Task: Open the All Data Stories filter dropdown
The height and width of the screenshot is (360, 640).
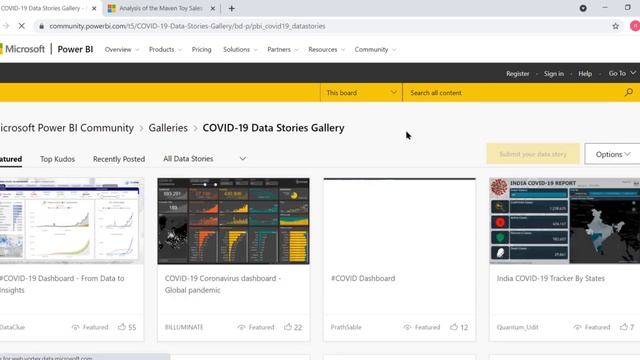Action: [204, 159]
